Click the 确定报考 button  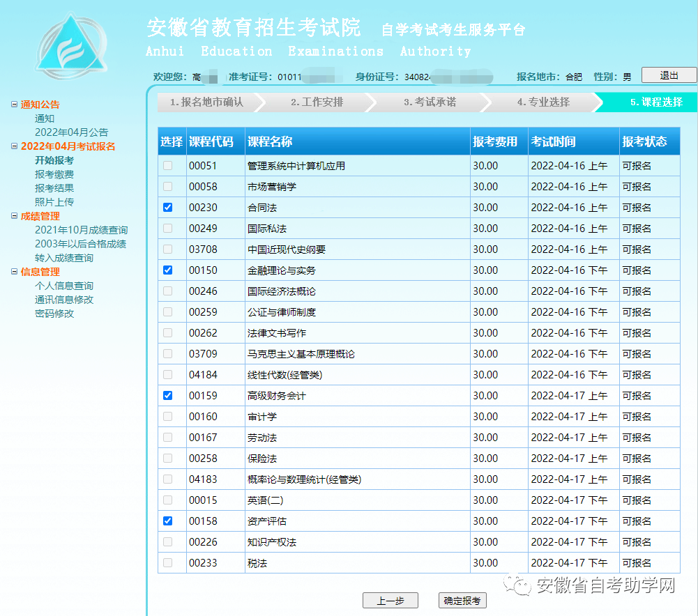(x=462, y=601)
